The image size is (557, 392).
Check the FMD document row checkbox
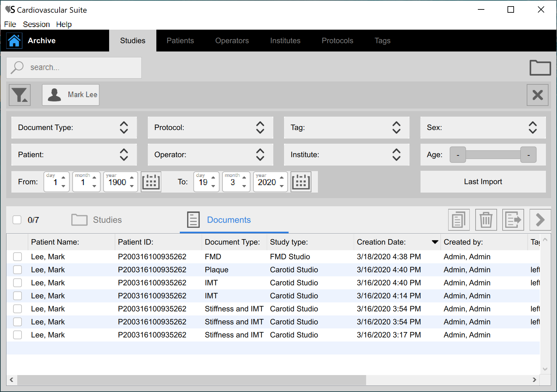[18, 257]
